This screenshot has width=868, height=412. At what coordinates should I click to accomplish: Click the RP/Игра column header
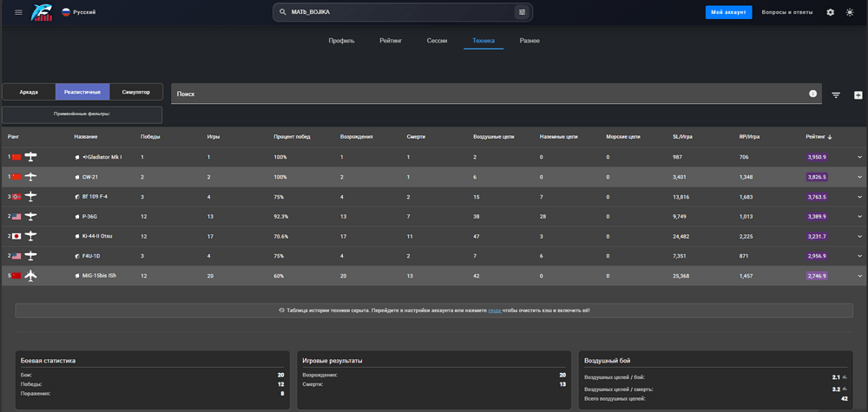(x=749, y=136)
